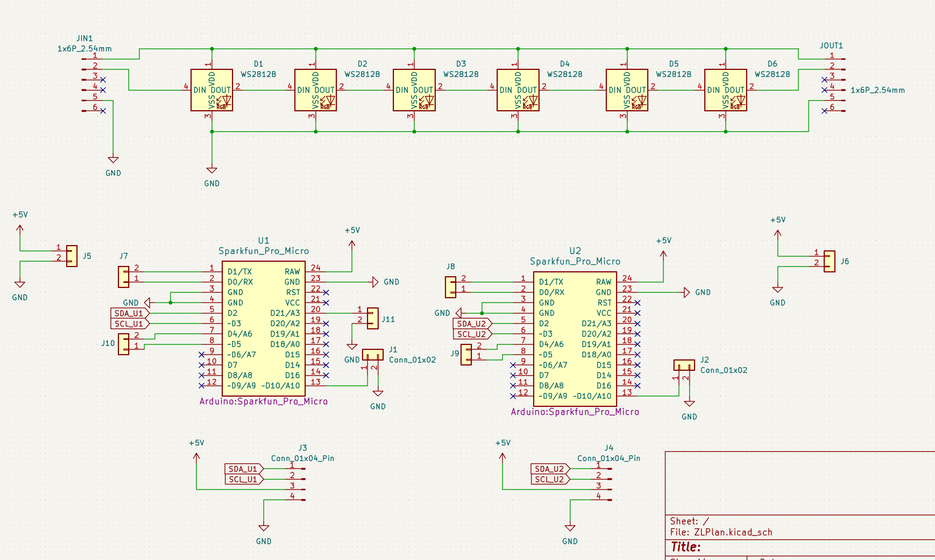Image resolution: width=935 pixels, height=560 pixels.
Task: Click the +5V power symbol above J6
Action: (777, 232)
